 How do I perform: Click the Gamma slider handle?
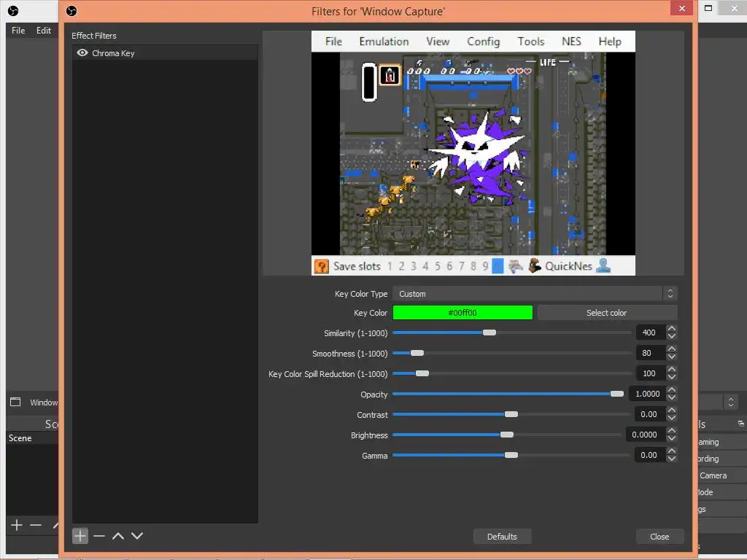point(511,455)
